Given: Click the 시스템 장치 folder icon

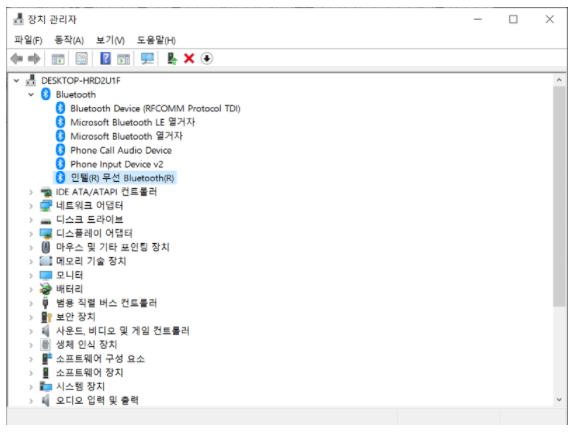Looking at the screenshot, I should tap(46, 386).
